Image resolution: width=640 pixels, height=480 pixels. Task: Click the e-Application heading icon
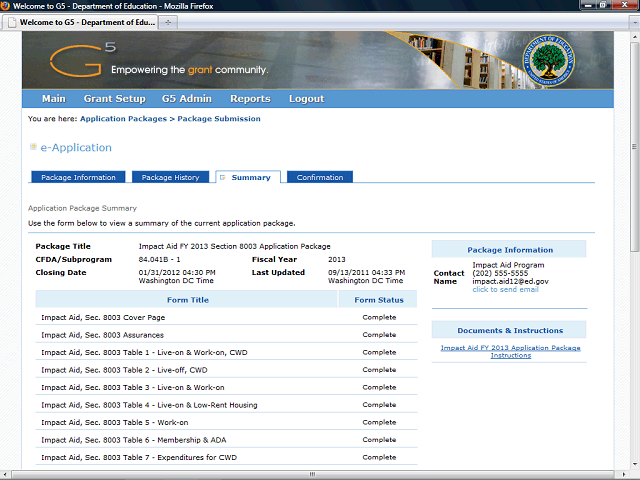pos(33,148)
